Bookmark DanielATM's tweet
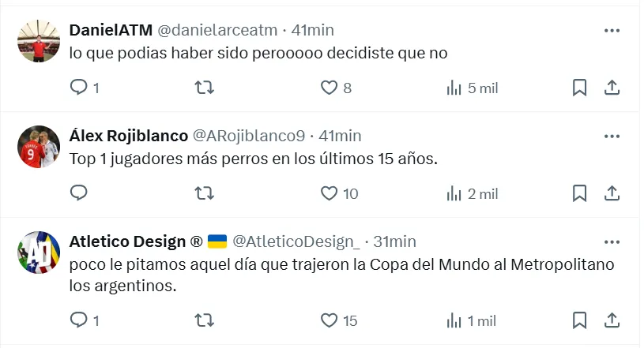 (579, 88)
